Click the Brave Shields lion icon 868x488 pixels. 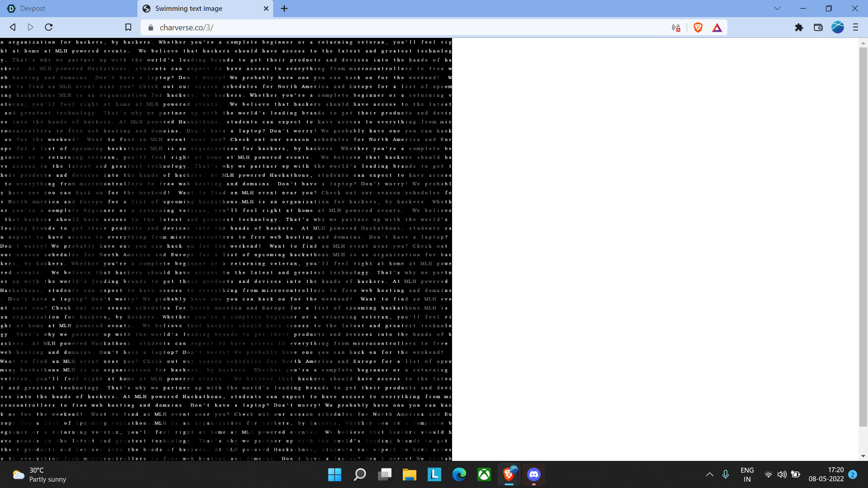coord(698,28)
